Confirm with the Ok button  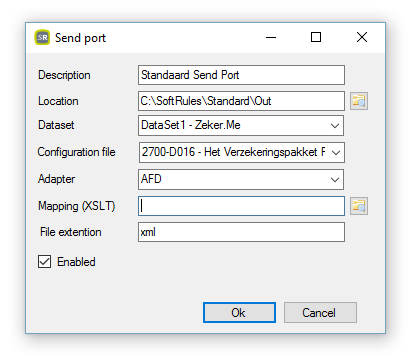[239, 313]
